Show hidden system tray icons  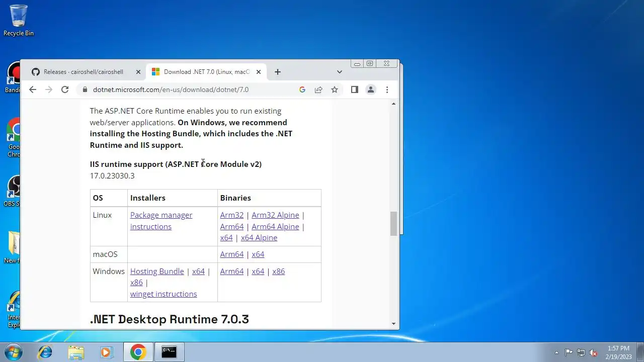556,352
